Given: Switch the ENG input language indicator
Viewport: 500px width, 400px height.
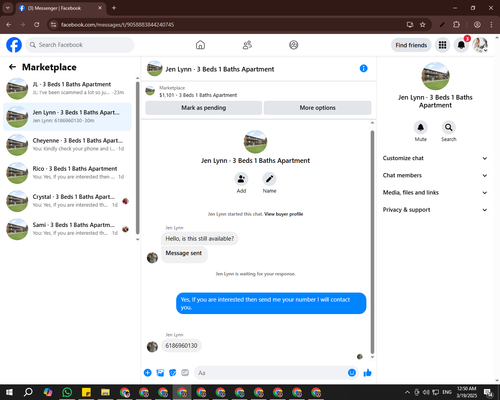Looking at the screenshot, I should (447, 392).
